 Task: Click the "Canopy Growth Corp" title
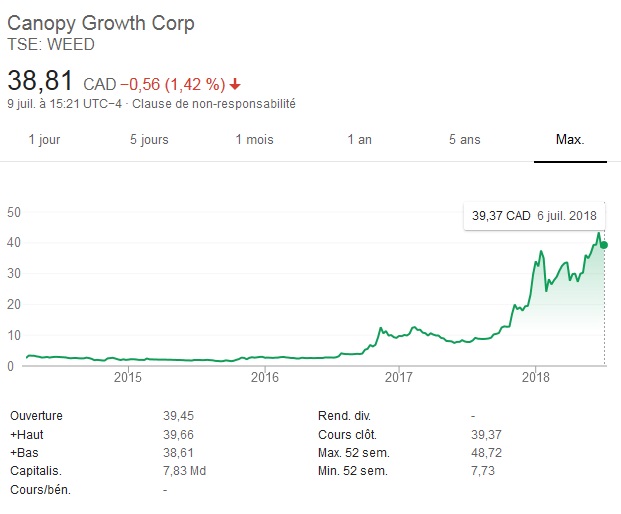point(101,23)
